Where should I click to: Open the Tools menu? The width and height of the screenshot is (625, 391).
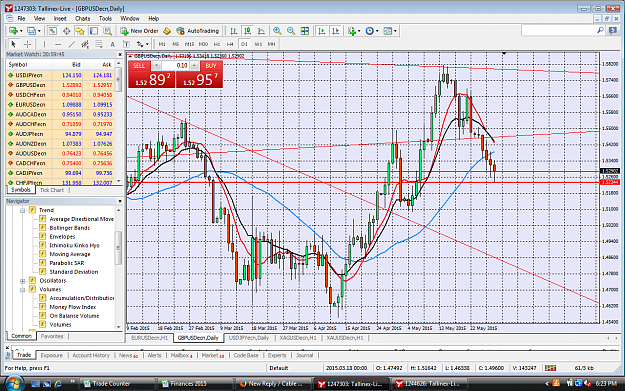click(105, 18)
